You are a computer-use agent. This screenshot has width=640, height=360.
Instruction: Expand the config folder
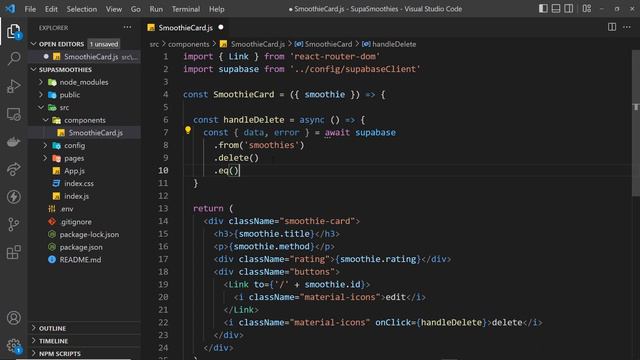coord(74,145)
